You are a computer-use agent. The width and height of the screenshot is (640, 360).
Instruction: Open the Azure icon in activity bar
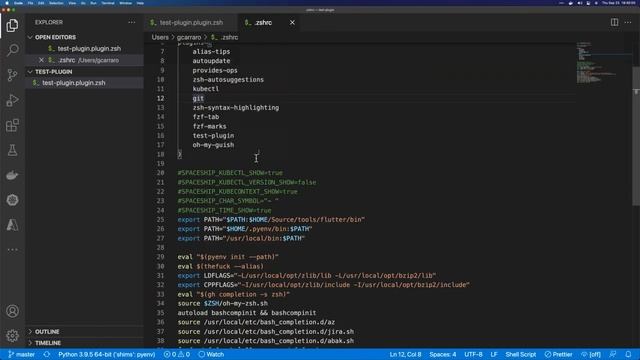12,225
